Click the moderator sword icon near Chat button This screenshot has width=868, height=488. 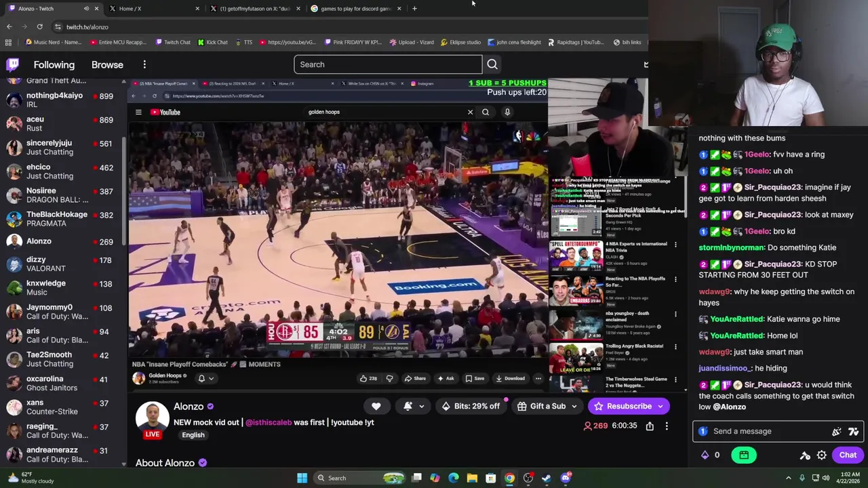pyautogui.click(x=805, y=455)
